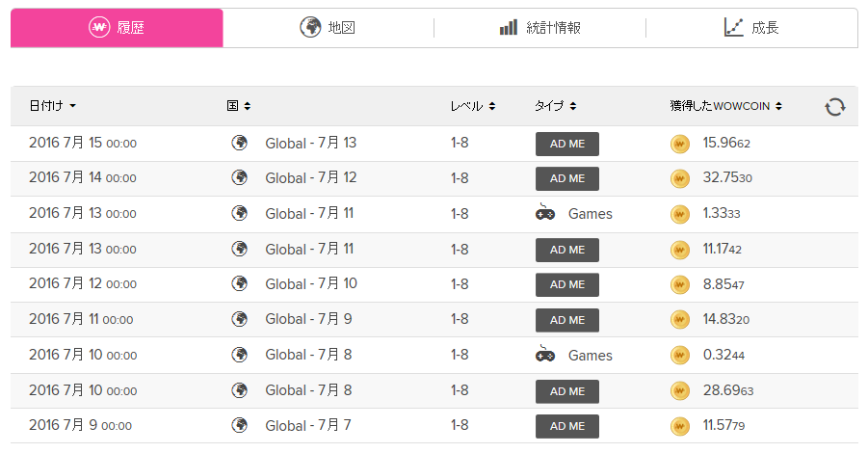Screen dimensions: 868x453
Task: Select Global - 7月 12 text
Action: (x=310, y=177)
